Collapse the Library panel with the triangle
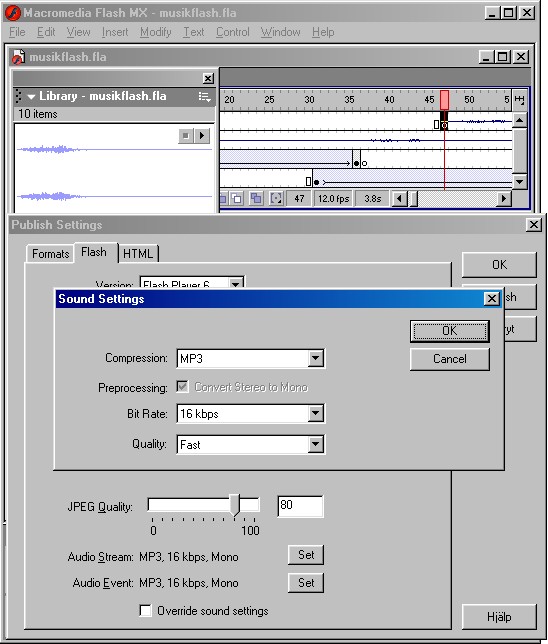This screenshot has width=548, height=644. point(31,97)
